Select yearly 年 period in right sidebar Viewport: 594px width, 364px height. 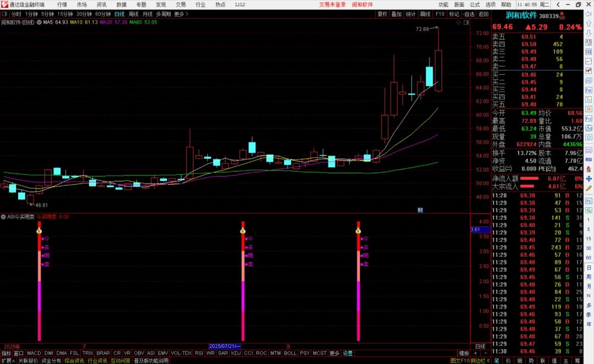[588, 324]
